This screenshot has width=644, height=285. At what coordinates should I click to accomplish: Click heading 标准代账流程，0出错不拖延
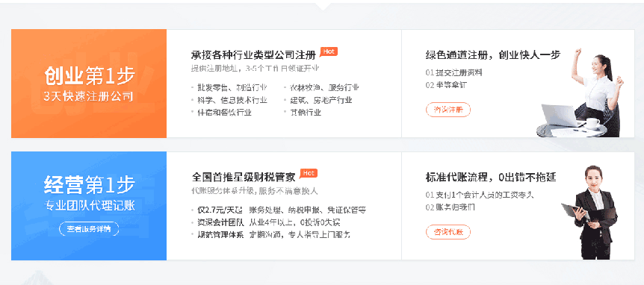(491, 177)
